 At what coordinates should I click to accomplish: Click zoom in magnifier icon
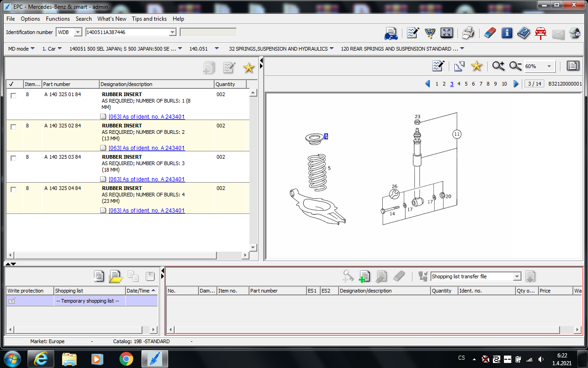click(x=498, y=66)
